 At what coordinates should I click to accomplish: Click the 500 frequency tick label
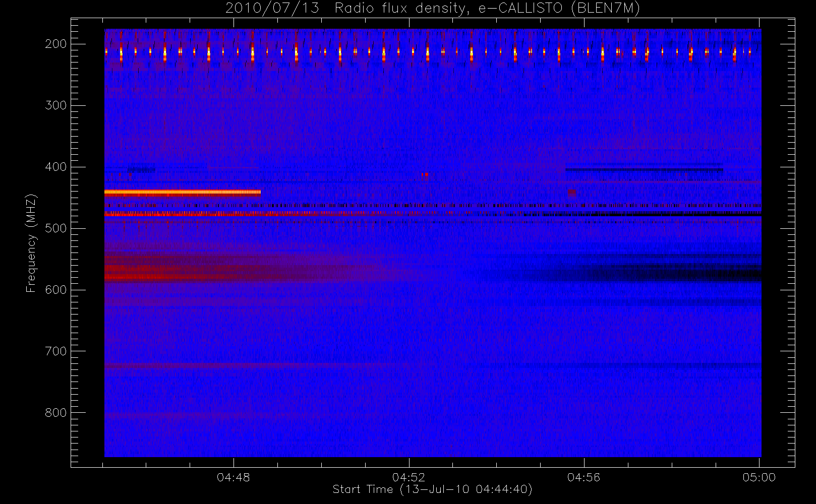coord(56,228)
